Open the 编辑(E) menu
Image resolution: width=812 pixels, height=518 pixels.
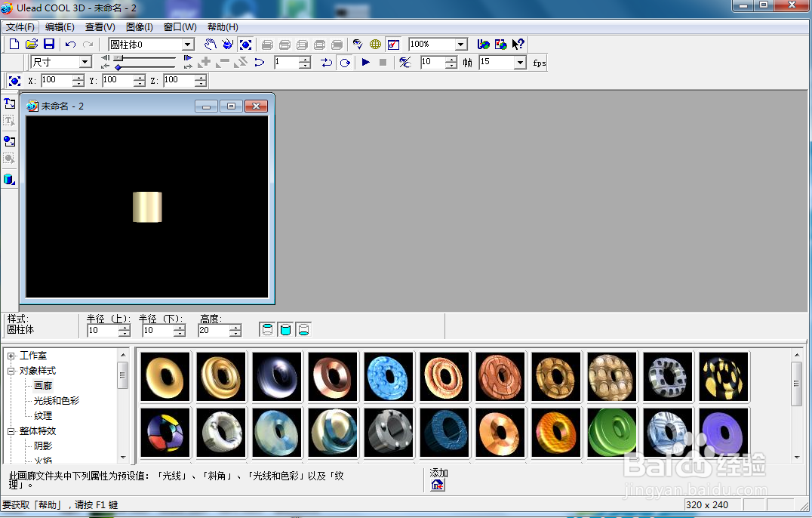[x=60, y=27]
